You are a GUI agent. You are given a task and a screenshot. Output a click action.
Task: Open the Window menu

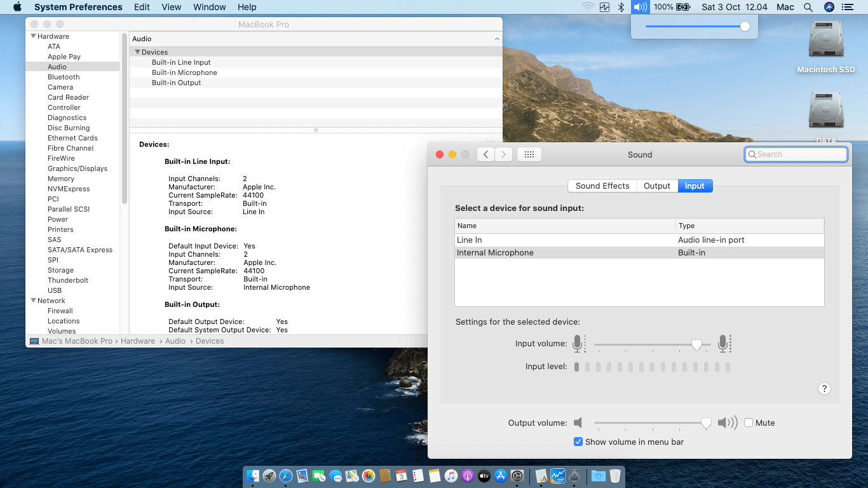pyautogui.click(x=209, y=7)
